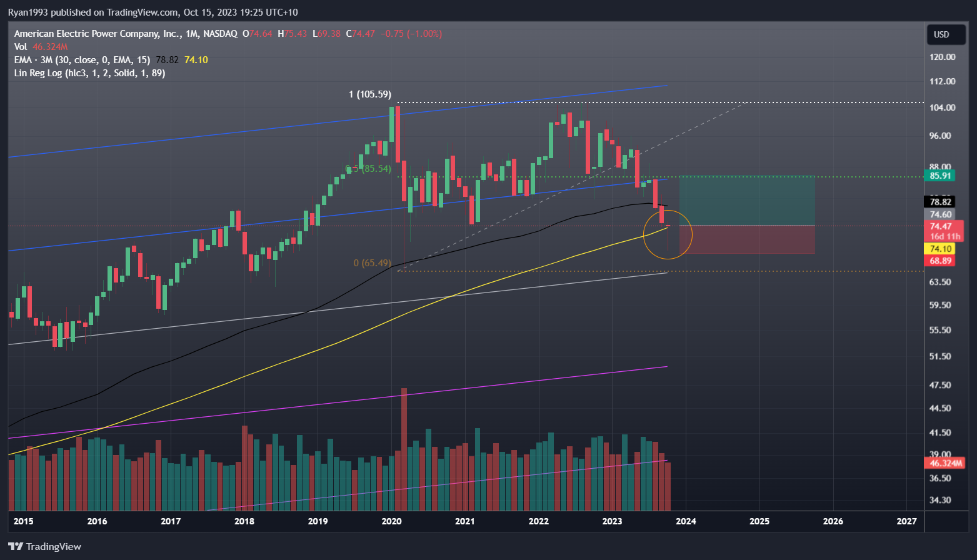
Task: Click the TradingView logo at bottom
Action: coord(45,546)
